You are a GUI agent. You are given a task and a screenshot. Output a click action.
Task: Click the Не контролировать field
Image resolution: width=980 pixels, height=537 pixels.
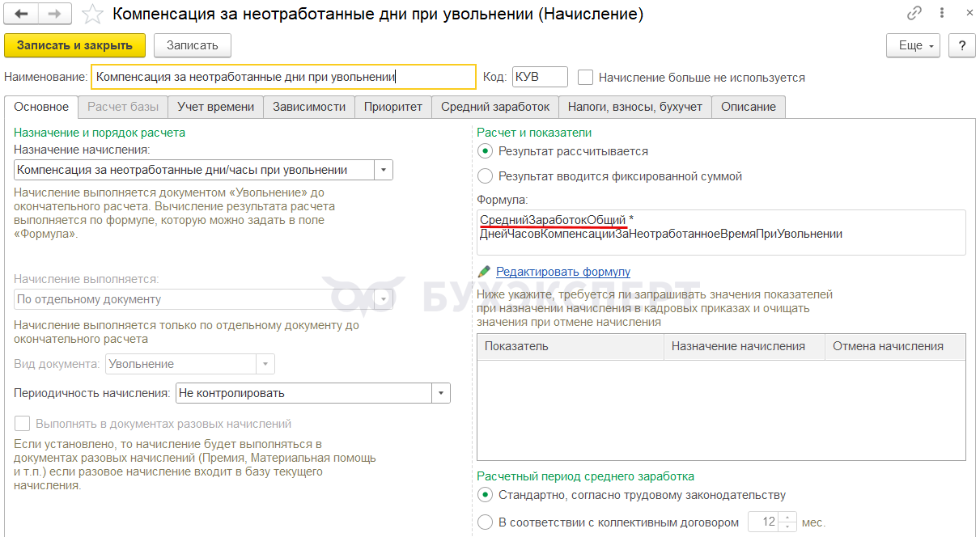tap(304, 393)
